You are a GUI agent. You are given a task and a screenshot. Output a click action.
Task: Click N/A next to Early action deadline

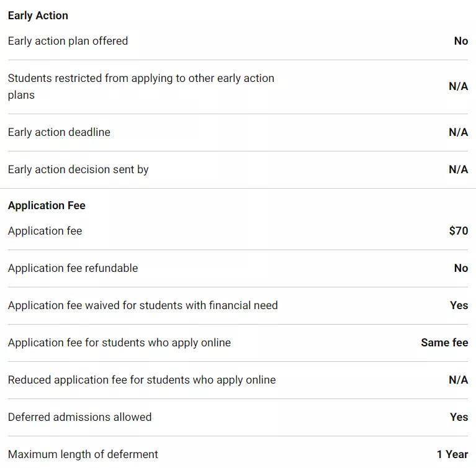coord(459,132)
